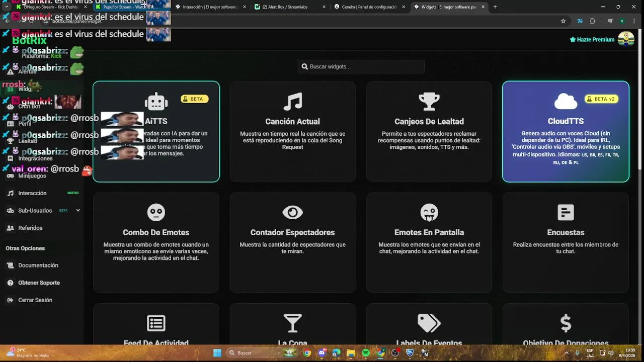Open the Chrome profile avatar button
The image size is (644, 362).
tap(622, 21)
